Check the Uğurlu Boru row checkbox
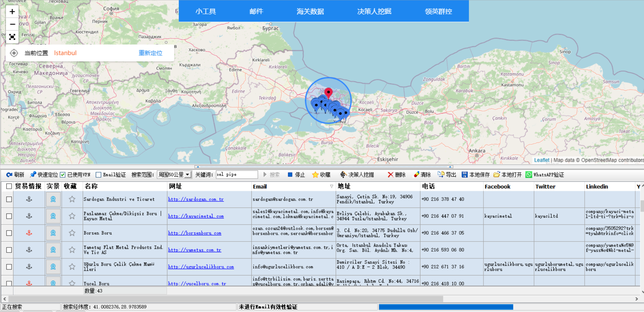 [9, 267]
